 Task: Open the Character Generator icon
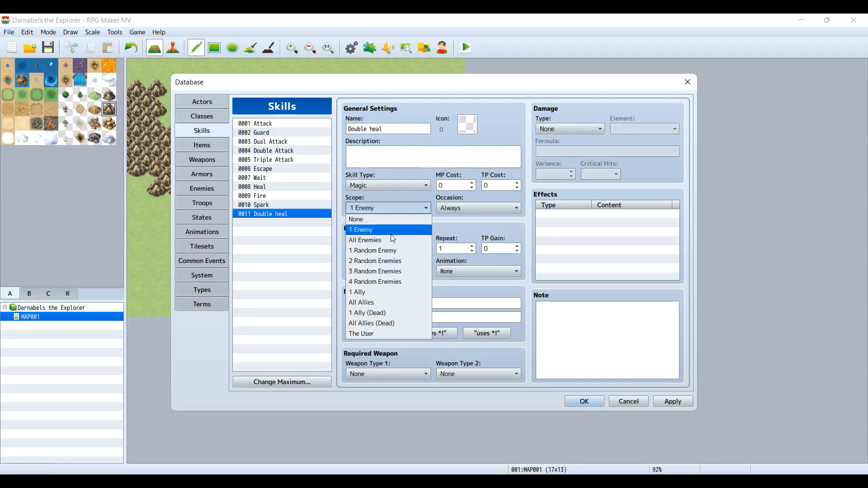(x=442, y=47)
